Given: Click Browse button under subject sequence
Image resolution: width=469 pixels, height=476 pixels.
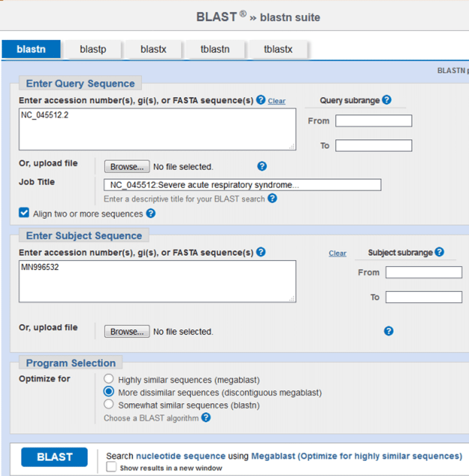Looking at the screenshot, I should click(127, 332).
